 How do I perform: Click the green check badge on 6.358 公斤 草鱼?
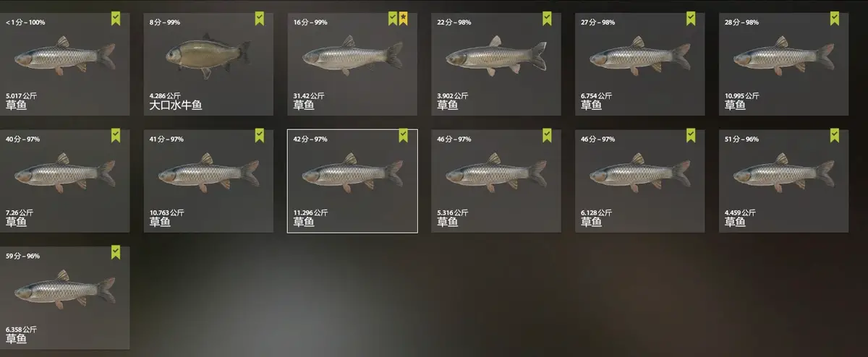coord(116,253)
